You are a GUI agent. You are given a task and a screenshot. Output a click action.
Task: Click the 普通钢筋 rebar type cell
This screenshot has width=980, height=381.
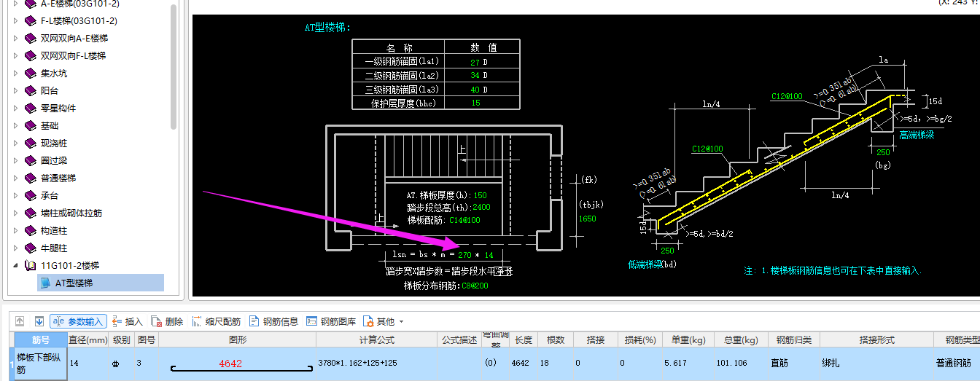click(x=957, y=364)
